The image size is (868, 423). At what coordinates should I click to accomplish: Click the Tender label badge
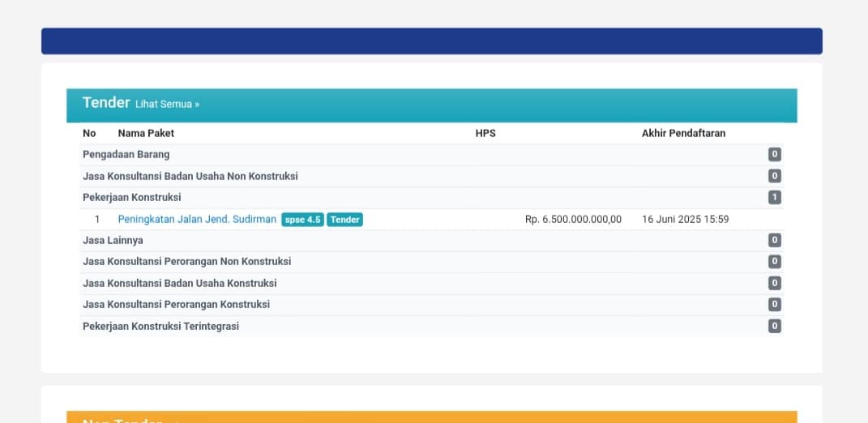345,220
